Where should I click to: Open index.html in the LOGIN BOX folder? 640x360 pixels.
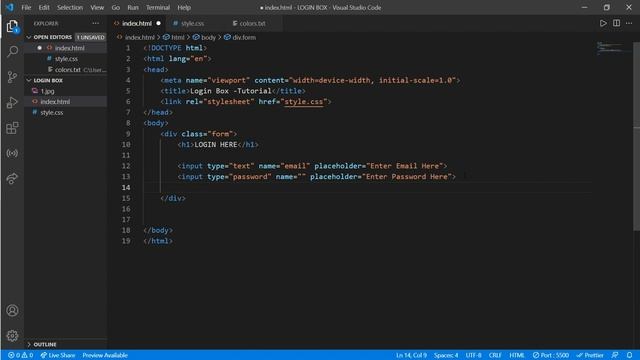tap(66, 102)
